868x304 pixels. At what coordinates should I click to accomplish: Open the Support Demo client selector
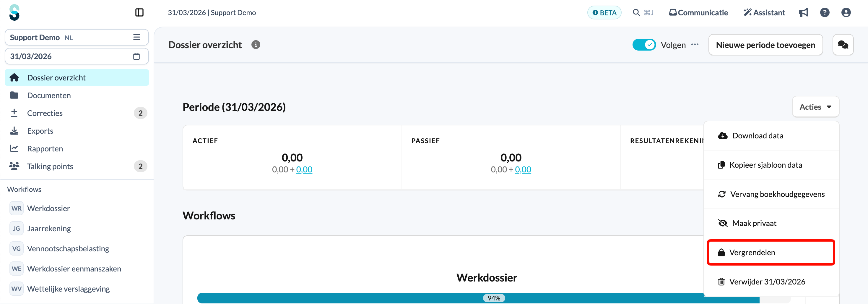coord(77,37)
